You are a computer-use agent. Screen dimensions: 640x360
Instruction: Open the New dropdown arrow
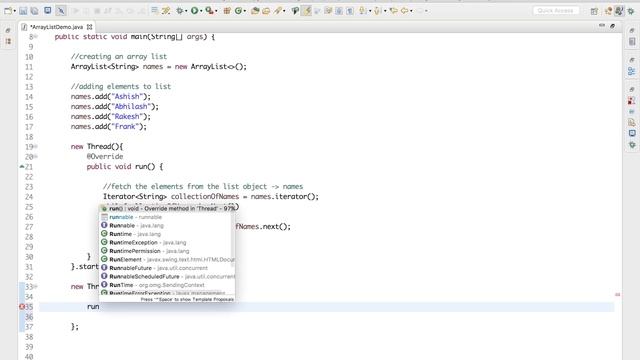[14, 11]
